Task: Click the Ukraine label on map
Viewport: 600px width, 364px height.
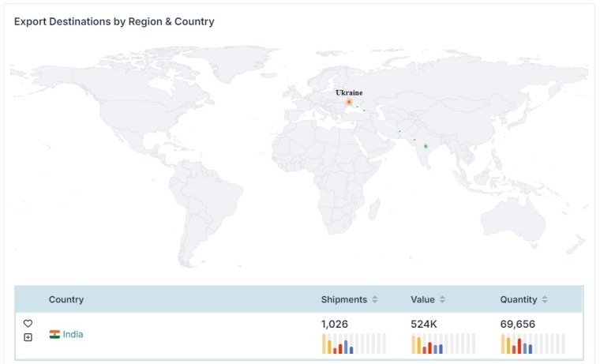Action: coord(349,92)
